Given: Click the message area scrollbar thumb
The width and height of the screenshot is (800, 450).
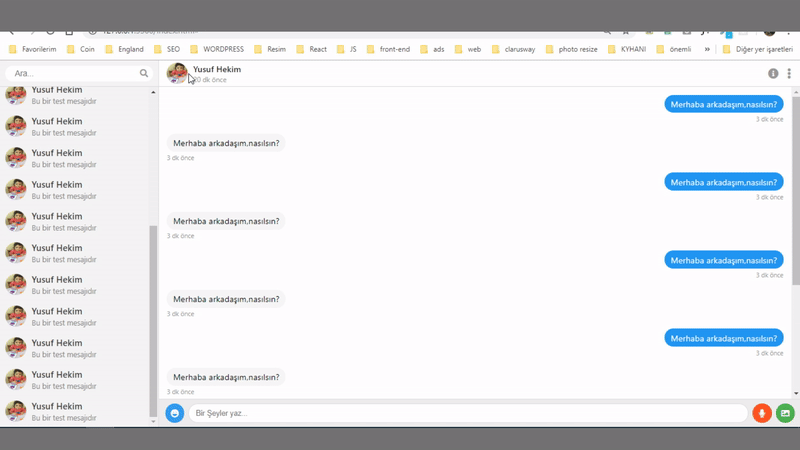Looking at the screenshot, I should (x=796, y=191).
